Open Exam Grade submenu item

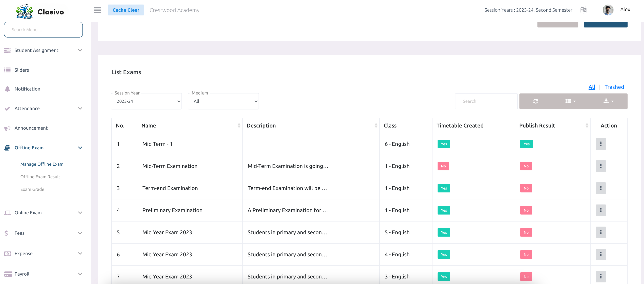coord(32,189)
